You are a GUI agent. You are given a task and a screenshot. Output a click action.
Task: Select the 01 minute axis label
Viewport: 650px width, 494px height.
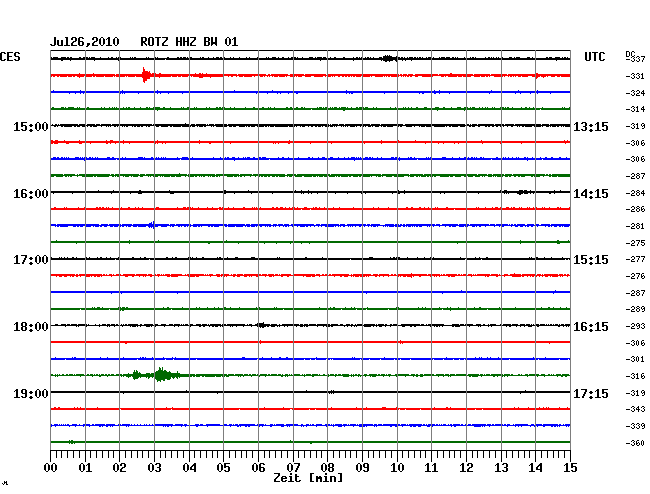point(85,468)
